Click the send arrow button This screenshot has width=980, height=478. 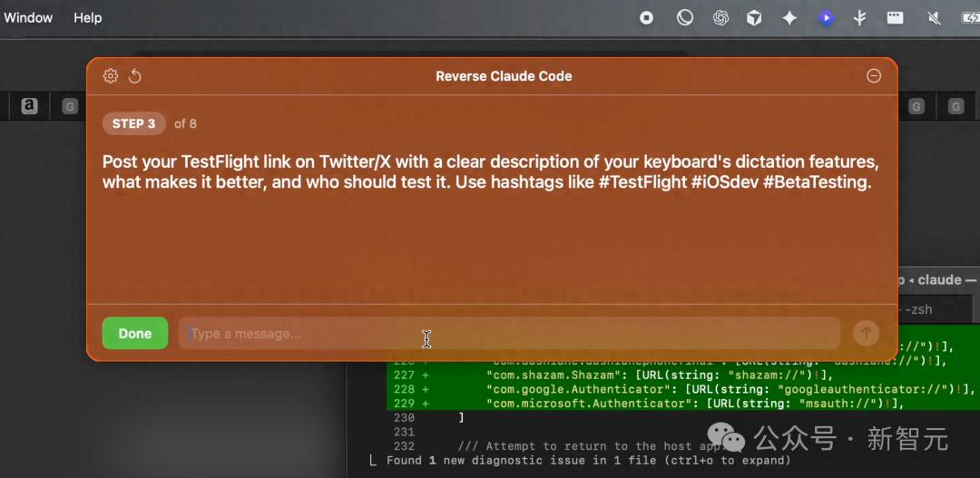[x=867, y=333]
